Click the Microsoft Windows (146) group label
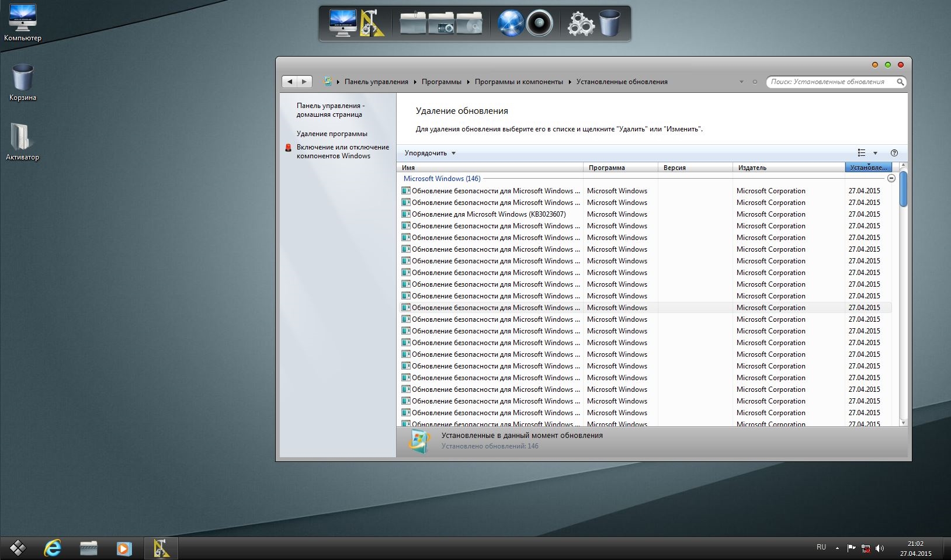Image resolution: width=951 pixels, height=560 pixels. [442, 179]
